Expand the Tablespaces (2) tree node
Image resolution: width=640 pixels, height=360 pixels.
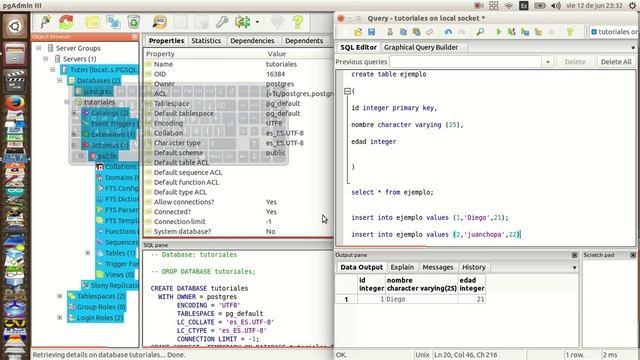[x=60, y=296]
